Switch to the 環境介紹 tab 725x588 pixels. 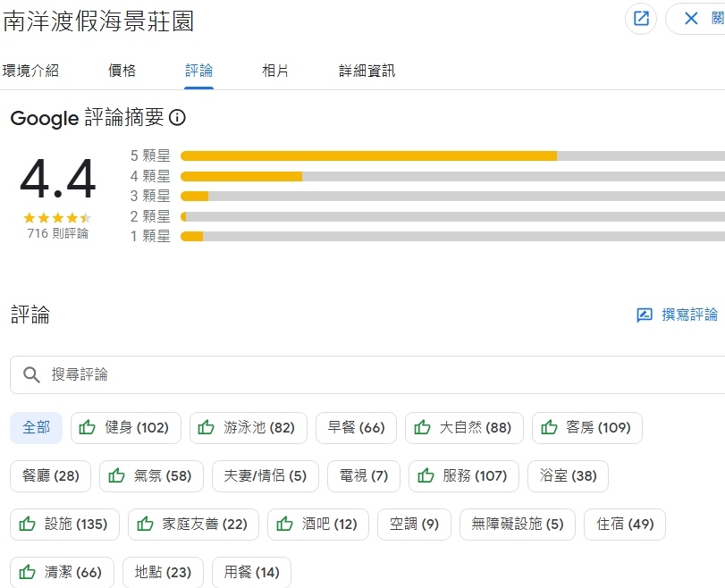pos(30,71)
